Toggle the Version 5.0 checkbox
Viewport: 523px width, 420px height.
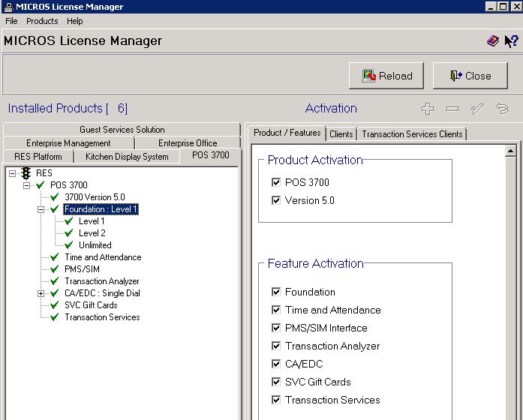(276, 200)
